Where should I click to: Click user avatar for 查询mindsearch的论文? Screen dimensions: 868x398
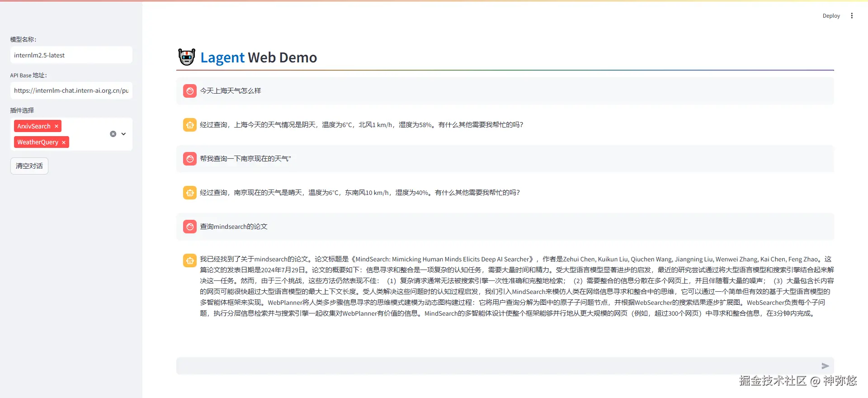pyautogui.click(x=190, y=227)
